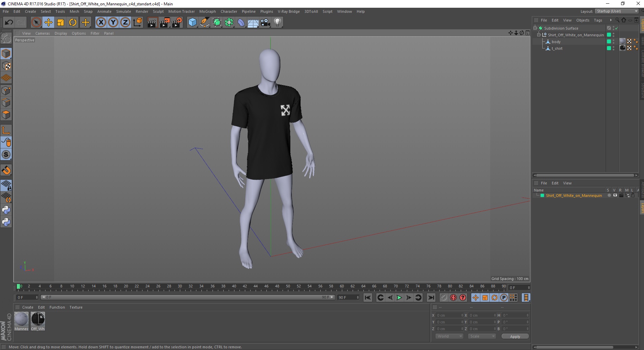Viewport: 644px width, 350px height.
Task: Activate the Move tool
Action: coord(49,23)
